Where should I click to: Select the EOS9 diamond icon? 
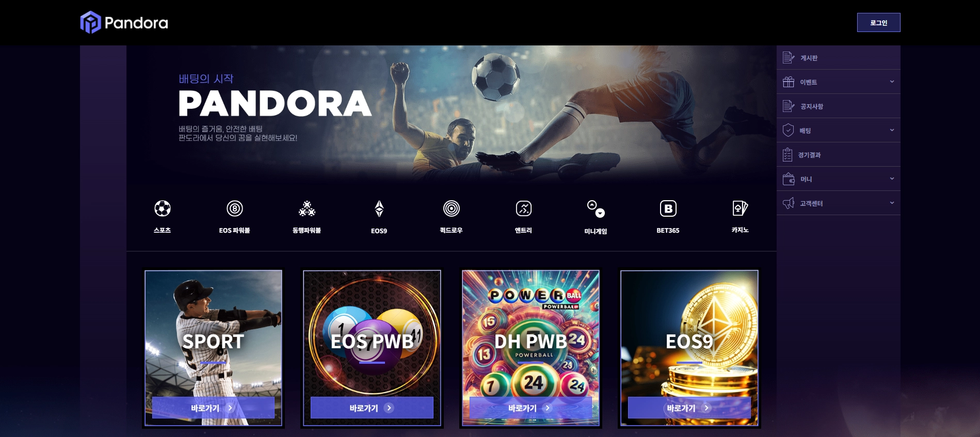(x=379, y=208)
